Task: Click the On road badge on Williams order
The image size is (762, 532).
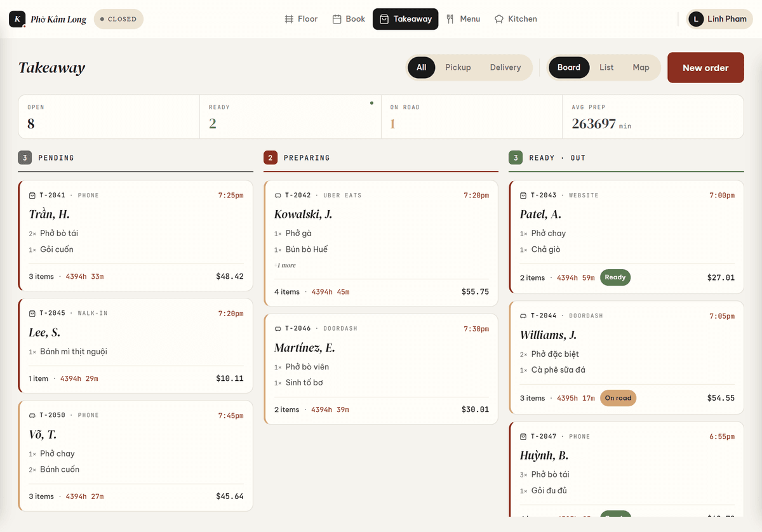Action: pyautogui.click(x=618, y=398)
